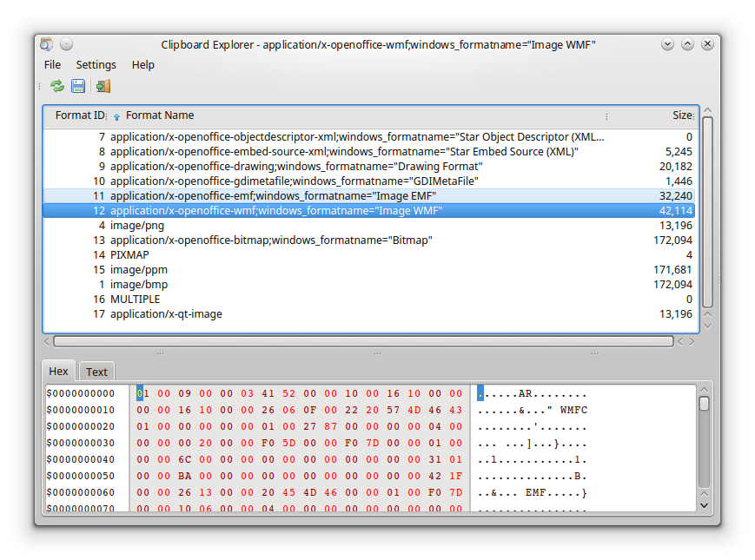
Task: Click the green Refresh clipboard icon
Action: click(57, 86)
